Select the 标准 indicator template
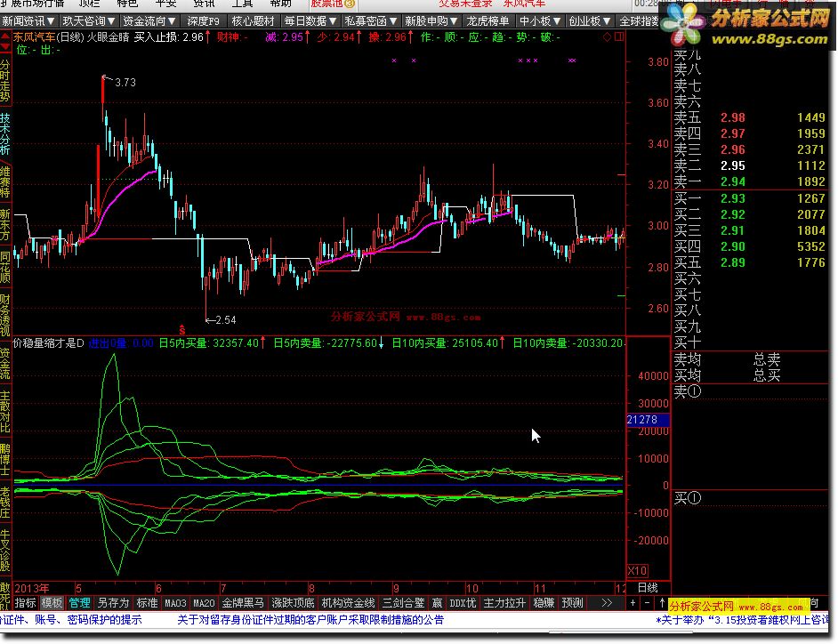838x644 pixels. coord(147,603)
